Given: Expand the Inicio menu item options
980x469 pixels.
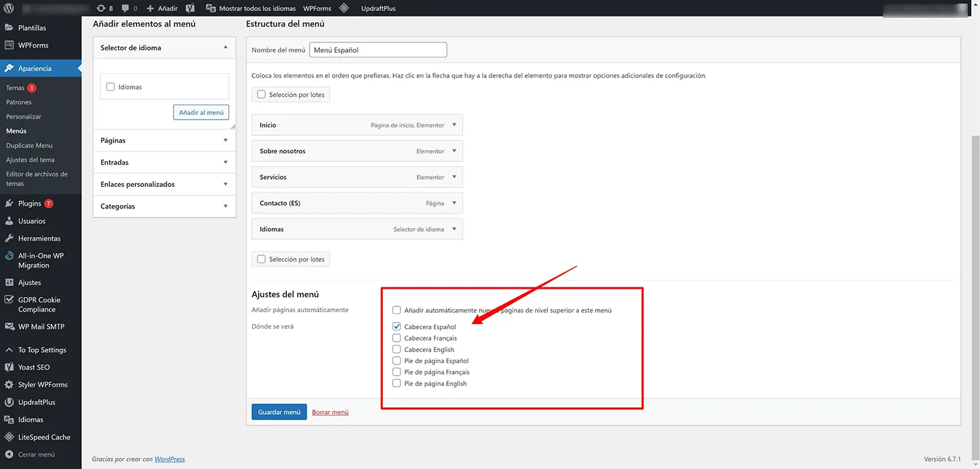Looking at the screenshot, I should [x=454, y=125].
